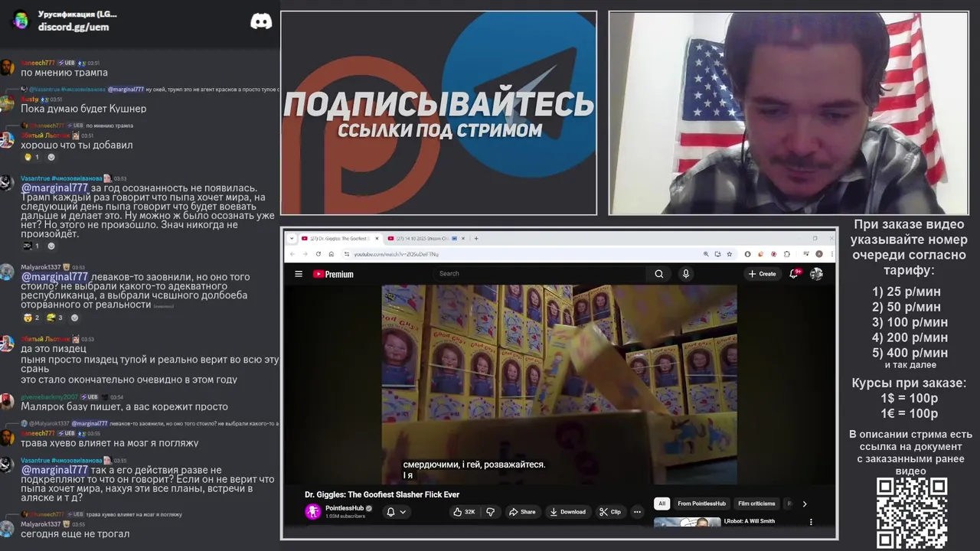Click the @marginal777 mention in Malyarok1337 message
The width and height of the screenshot is (980, 551).
point(54,277)
